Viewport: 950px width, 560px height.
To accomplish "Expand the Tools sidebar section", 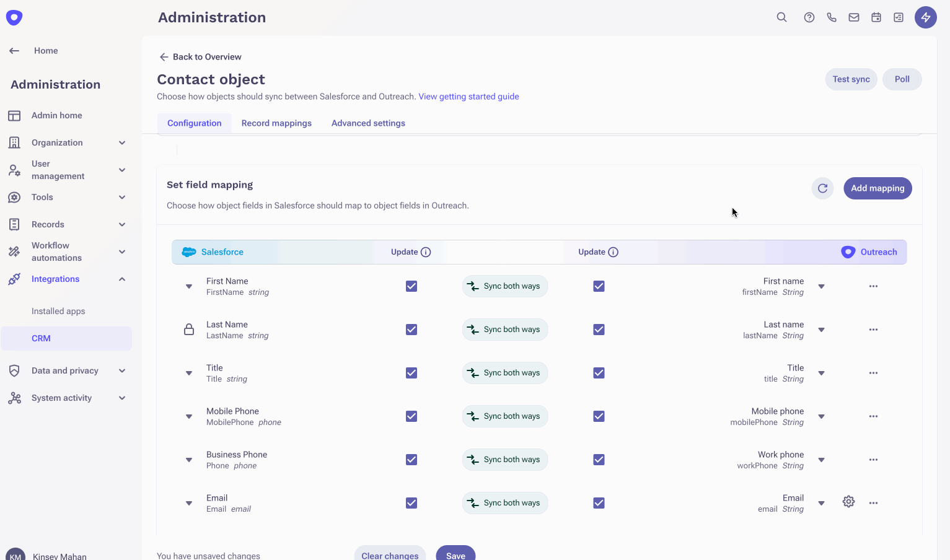I will click(x=122, y=198).
